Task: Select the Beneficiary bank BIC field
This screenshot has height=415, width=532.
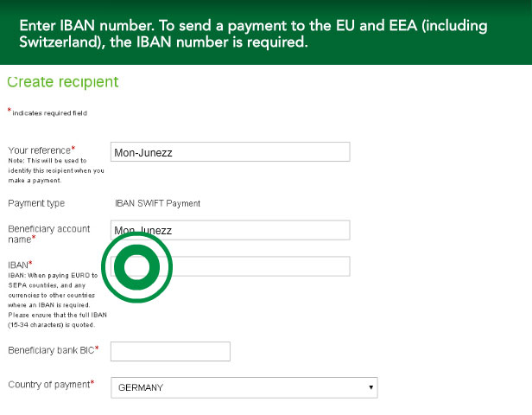Action: 170,351
